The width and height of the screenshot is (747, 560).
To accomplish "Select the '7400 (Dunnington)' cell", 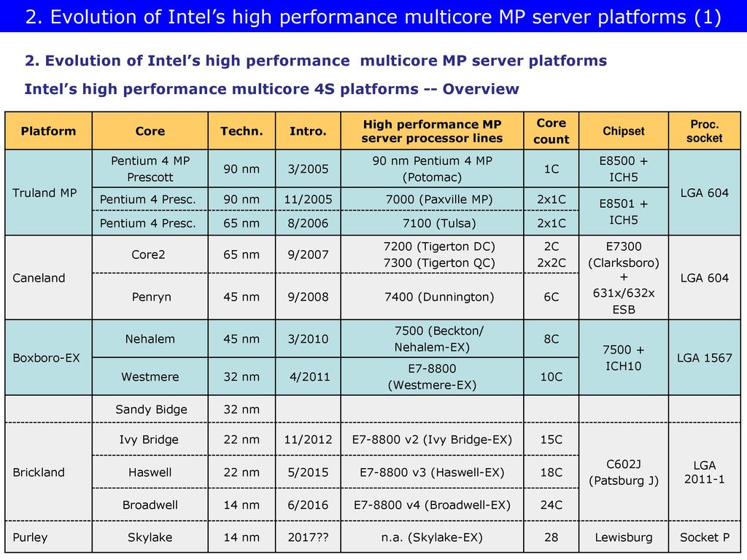I will tap(432, 297).
